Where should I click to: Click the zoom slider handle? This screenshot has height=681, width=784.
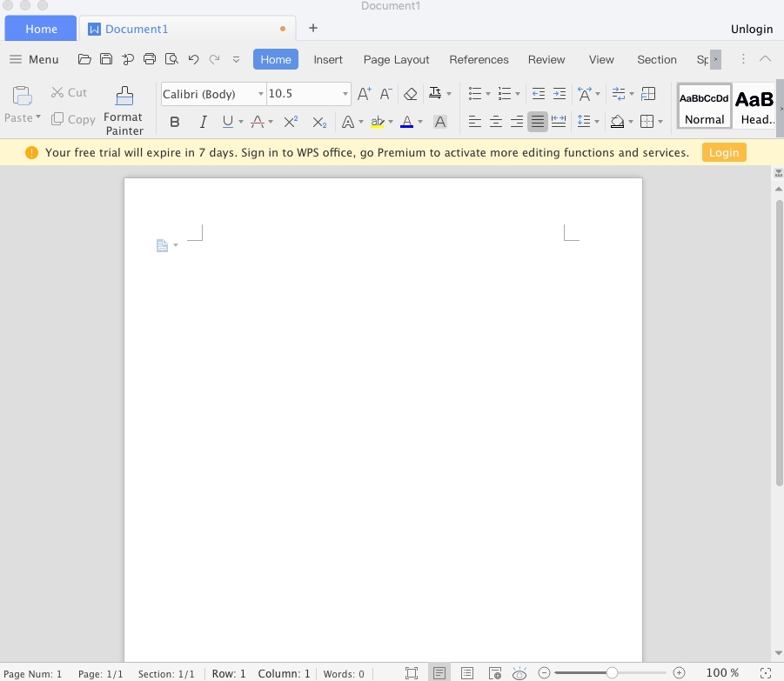(613, 673)
